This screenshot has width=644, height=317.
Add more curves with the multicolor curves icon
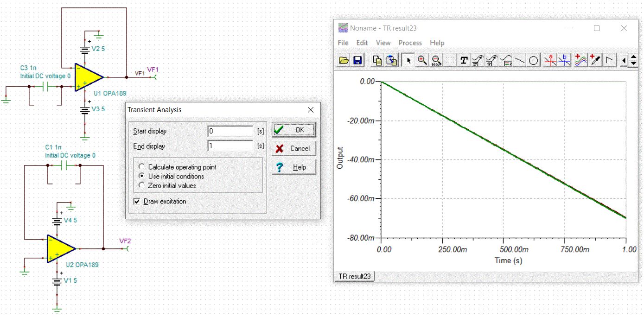click(x=580, y=60)
